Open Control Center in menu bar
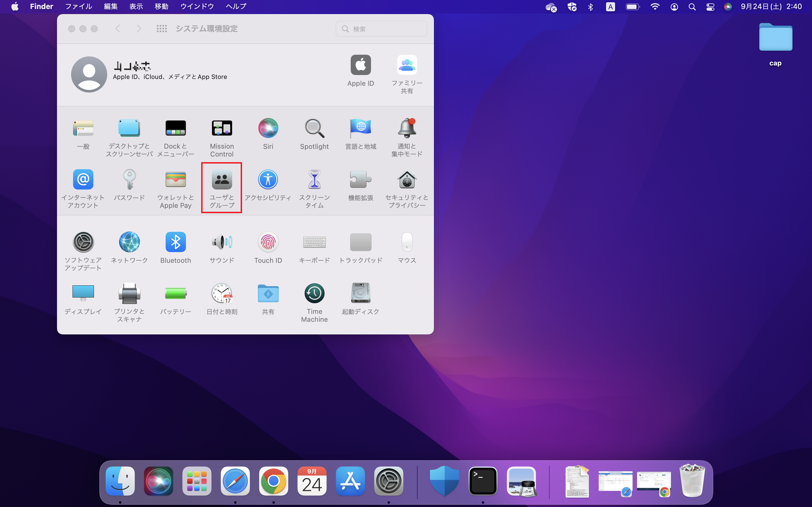812x507 pixels. [x=710, y=7]
